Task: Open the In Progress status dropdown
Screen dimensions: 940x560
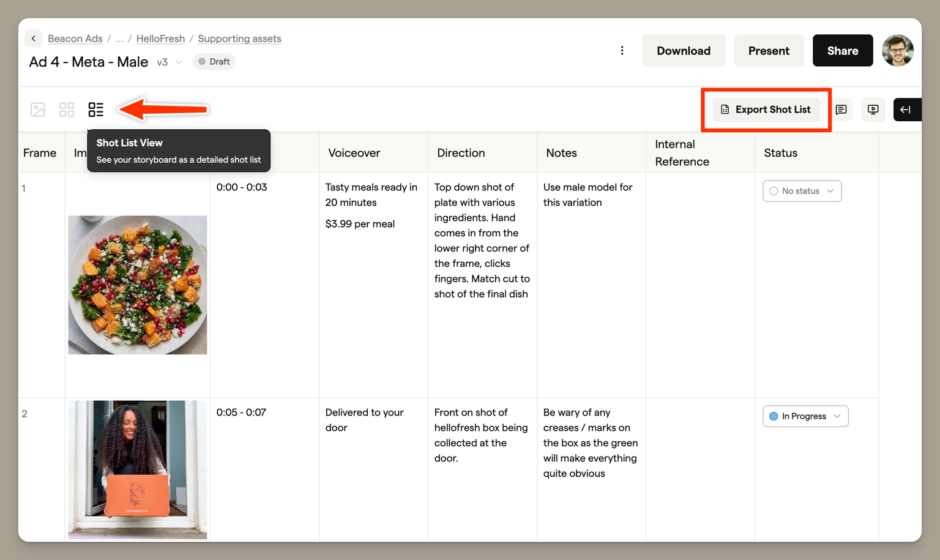Action: 805,416
